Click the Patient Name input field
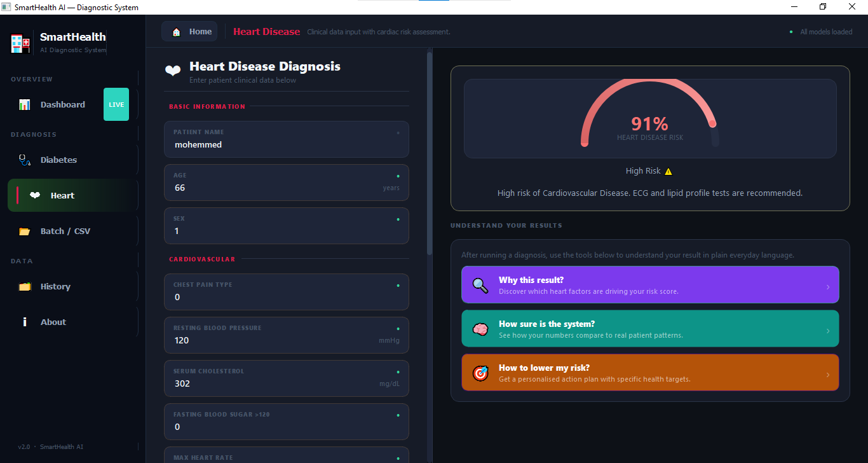Screen dimensions: 868x463 [287, 139]
